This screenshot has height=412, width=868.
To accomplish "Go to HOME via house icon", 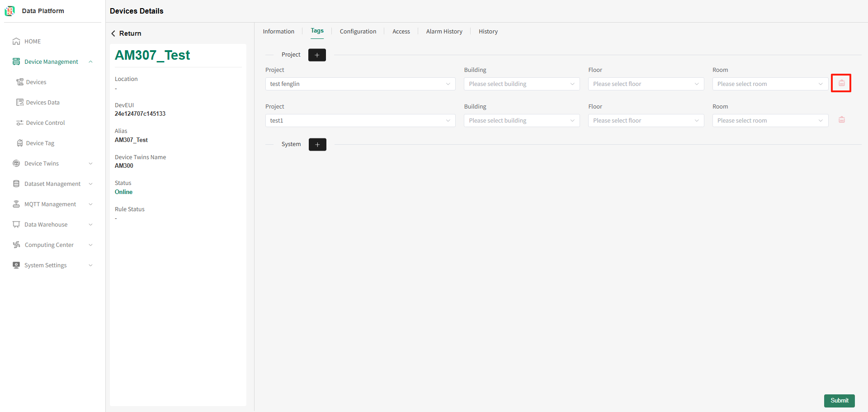I will point(16,41).
